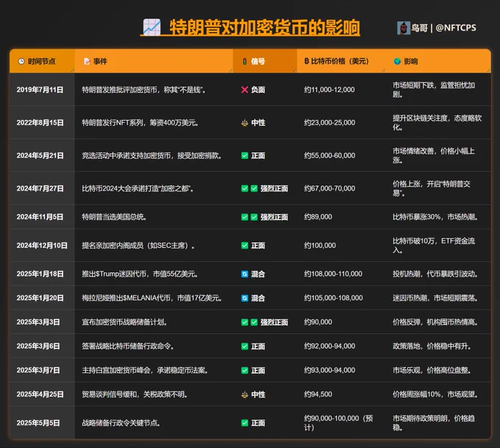Click the Bitcoin symbol in price header
This screenshot has height=448, width=500.
pyautogui.click(x=307, y=61)
